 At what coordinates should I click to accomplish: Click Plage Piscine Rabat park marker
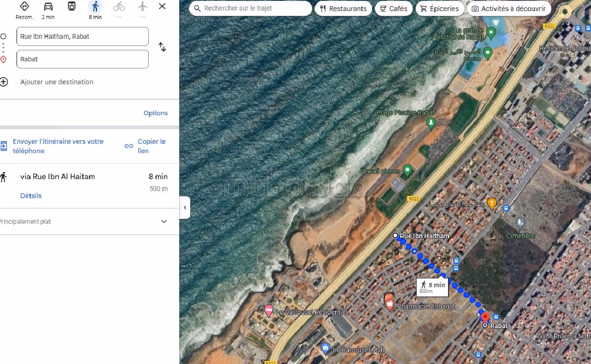431,123
